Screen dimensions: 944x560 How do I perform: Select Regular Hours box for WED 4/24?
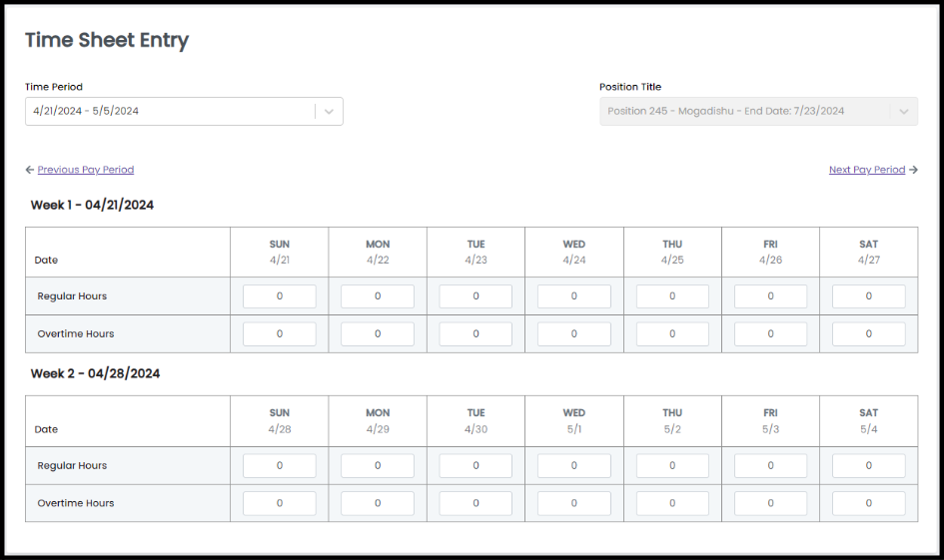tap(573, 295)
